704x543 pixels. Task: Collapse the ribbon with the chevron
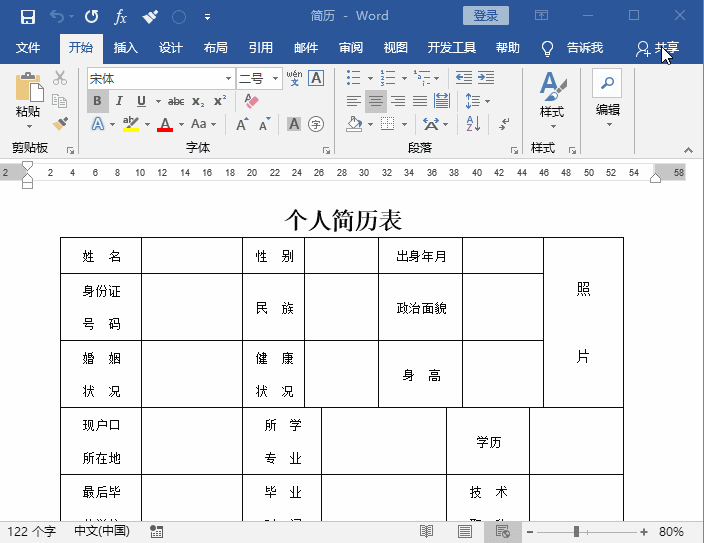[x=688, y=150]
